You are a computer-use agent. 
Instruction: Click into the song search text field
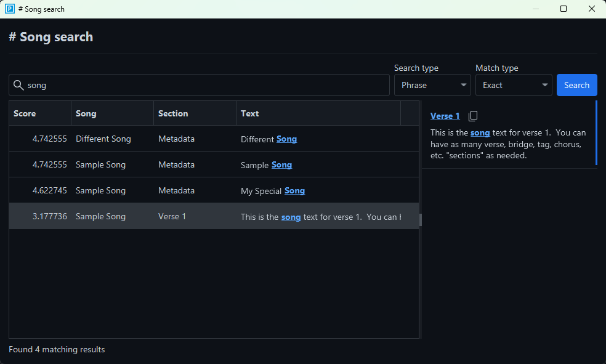[x=203, y=85]
